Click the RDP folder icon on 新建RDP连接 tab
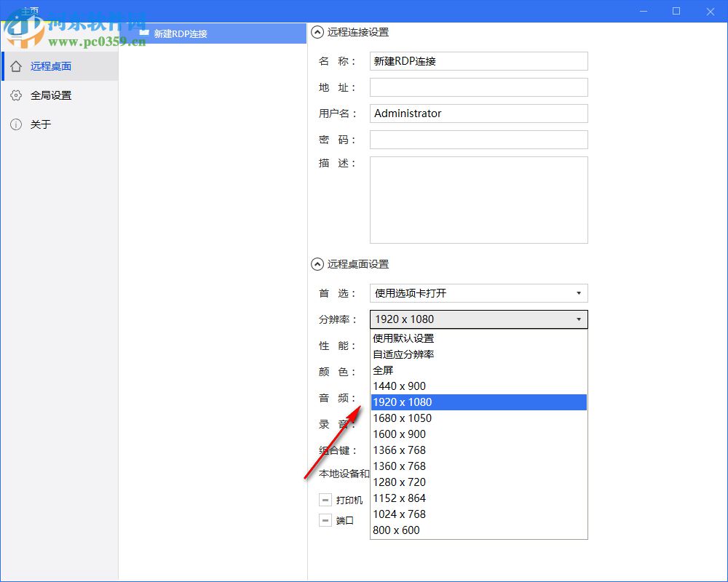 click(x=144, y=33)
